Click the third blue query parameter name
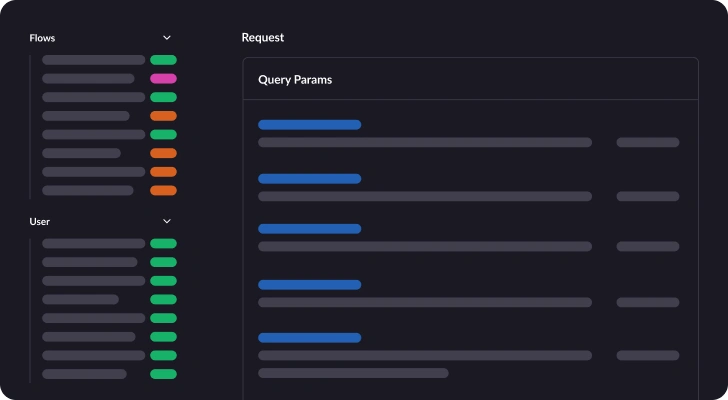The width and height of the screenshot is (728, 400). click(x=309, y=229)
